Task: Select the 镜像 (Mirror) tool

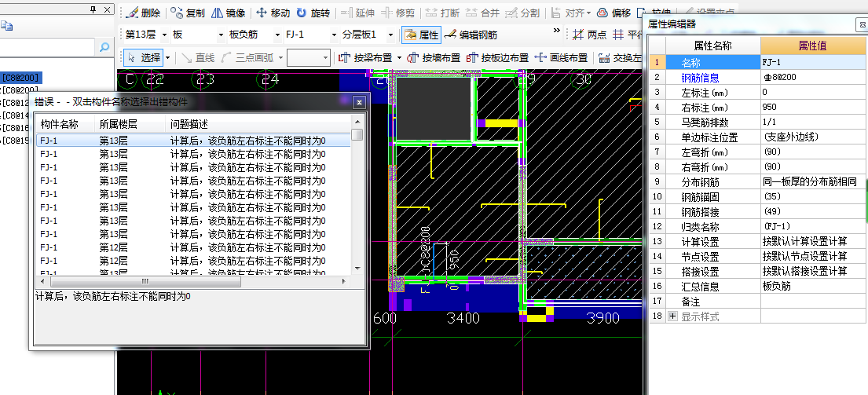Action: pyautogui.click(x=229, y=13)
